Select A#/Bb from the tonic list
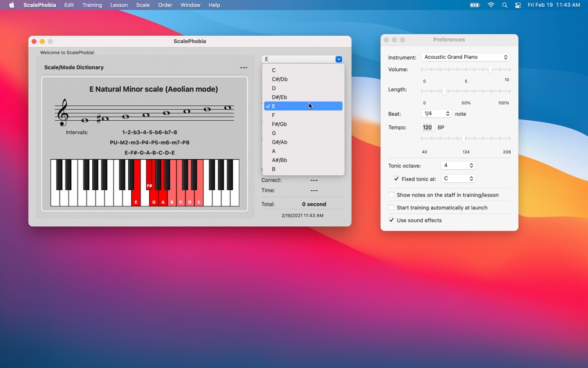 (303, 160)
